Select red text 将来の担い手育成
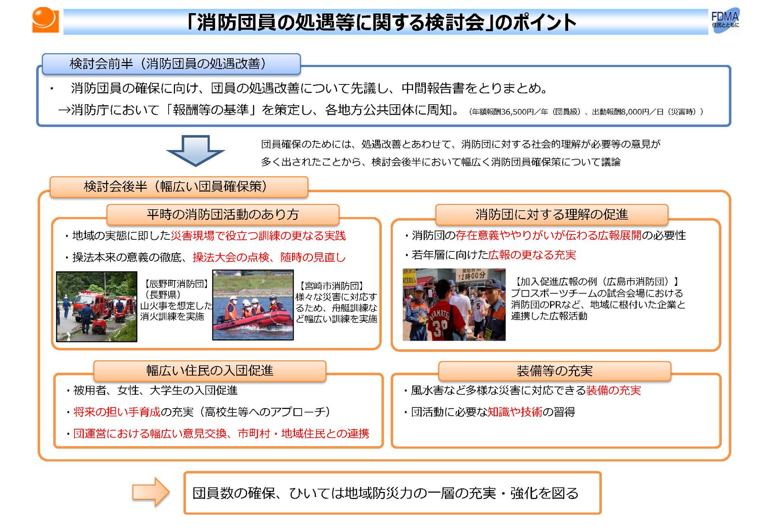769x532 pixels. coord(117,412)
